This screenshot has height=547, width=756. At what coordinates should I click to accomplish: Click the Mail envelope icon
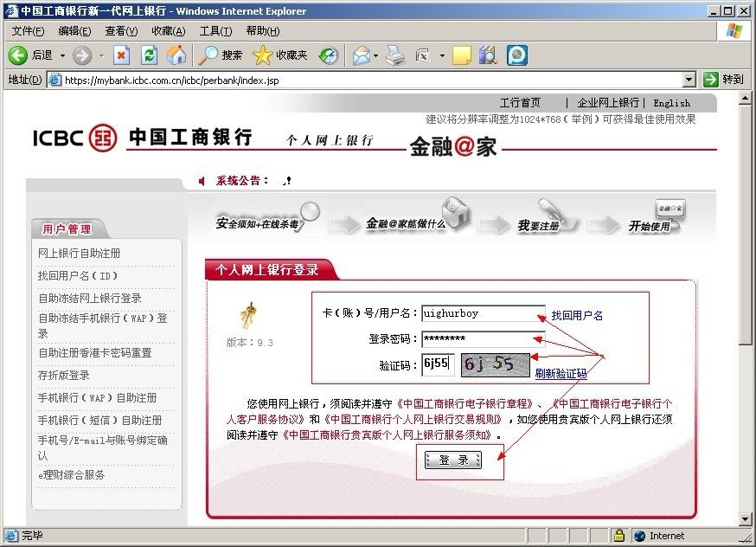(361, 55)
